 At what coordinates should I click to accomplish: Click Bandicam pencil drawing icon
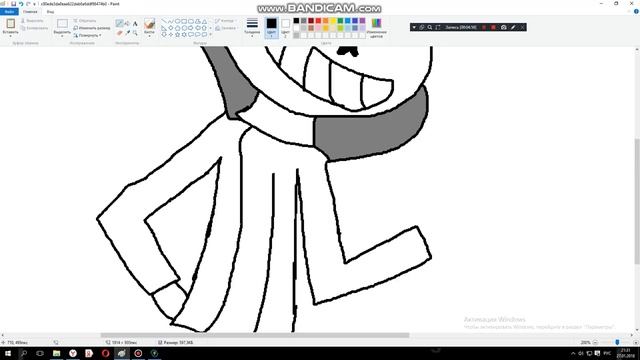tap(513, 27)
